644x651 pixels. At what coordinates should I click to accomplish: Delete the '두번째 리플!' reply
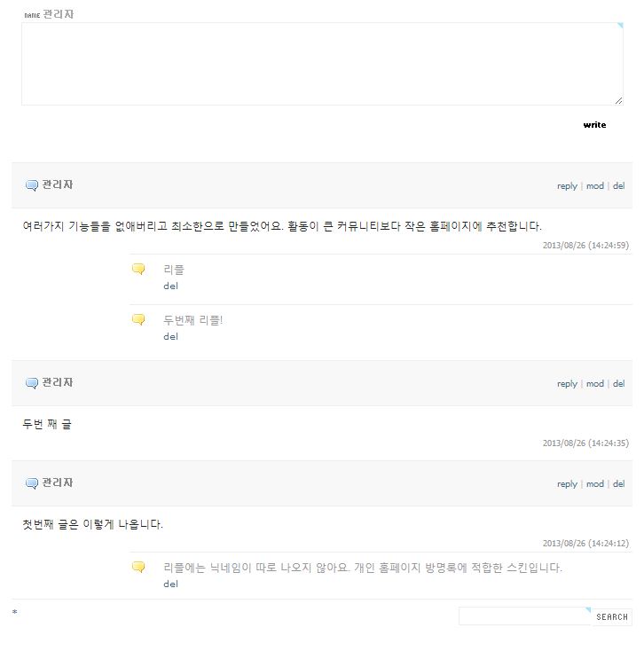(x=171, y=337)
